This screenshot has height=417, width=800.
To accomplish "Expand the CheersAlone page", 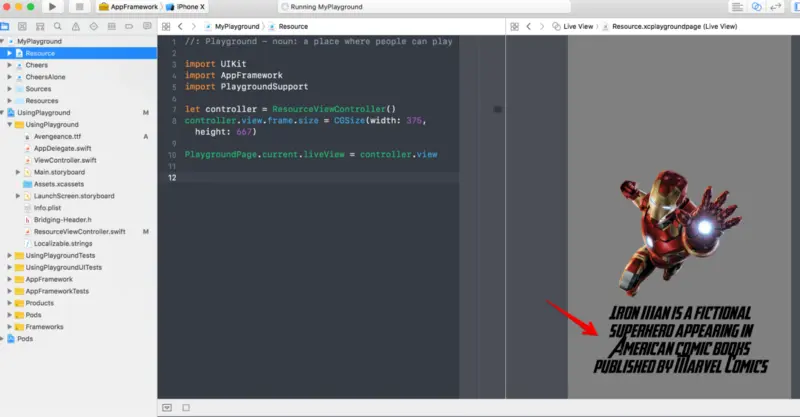I will (9, 77).
